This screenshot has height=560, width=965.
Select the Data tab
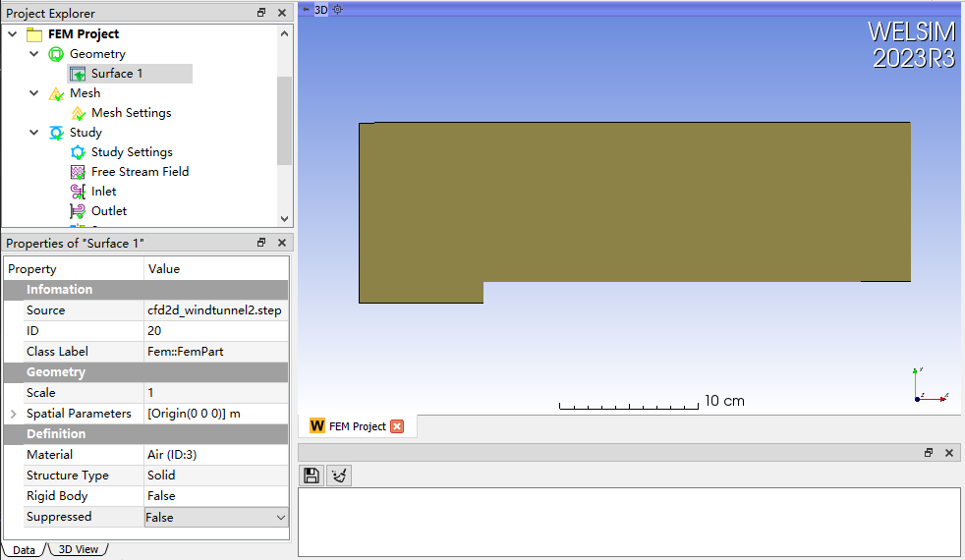(x=25, y=550)
